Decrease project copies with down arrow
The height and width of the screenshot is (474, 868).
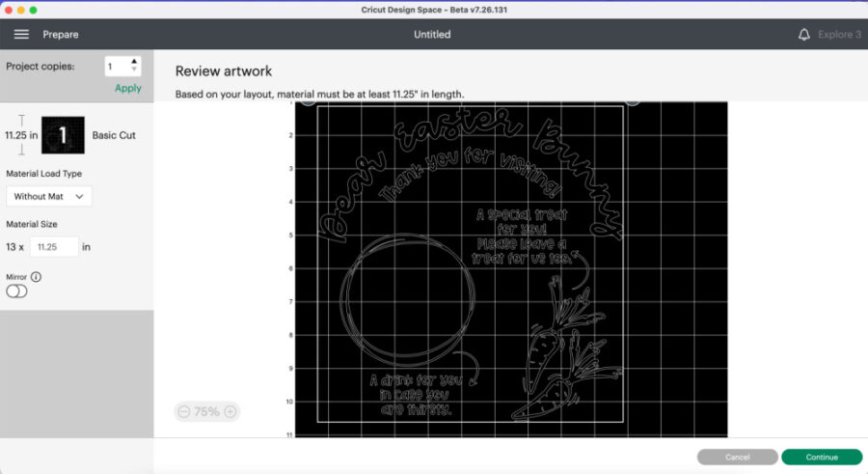pos(134,70)
